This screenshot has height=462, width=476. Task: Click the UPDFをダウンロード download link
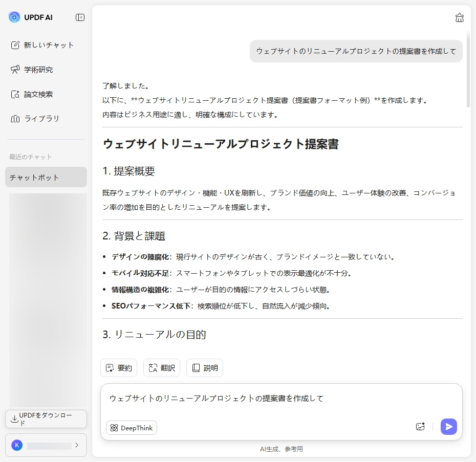point(46,419)
